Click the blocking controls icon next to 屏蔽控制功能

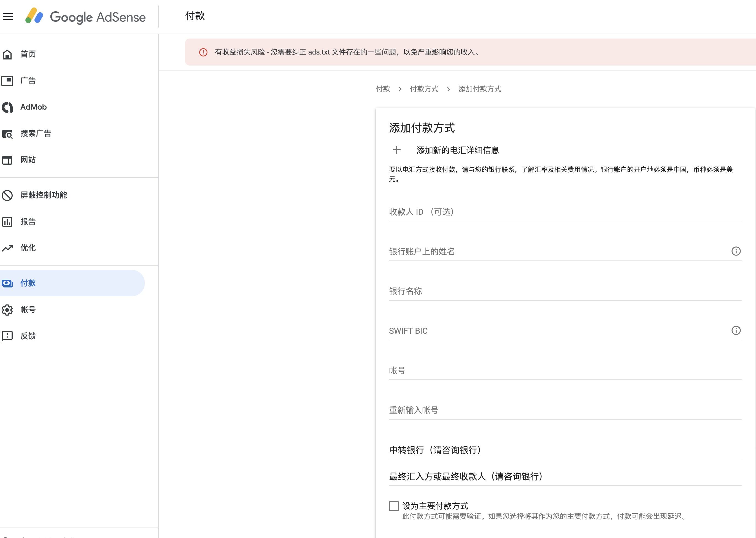pyautogui.click(x=7, y=195)
